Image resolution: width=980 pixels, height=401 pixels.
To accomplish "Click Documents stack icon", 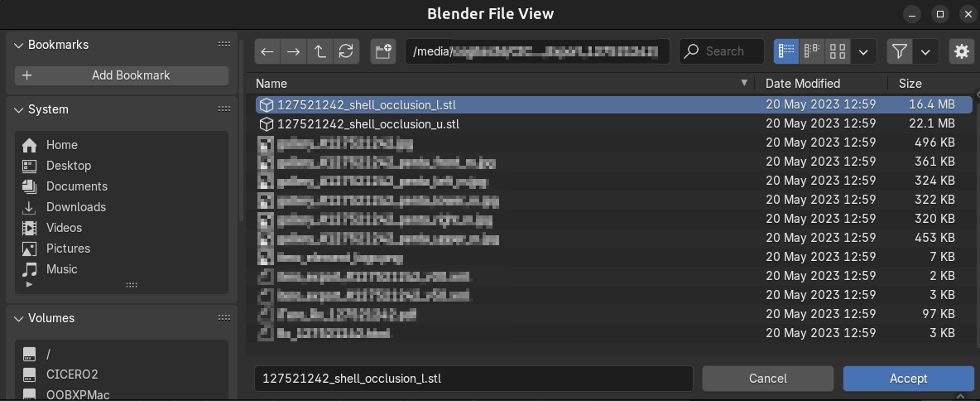I will coord(29,186).
